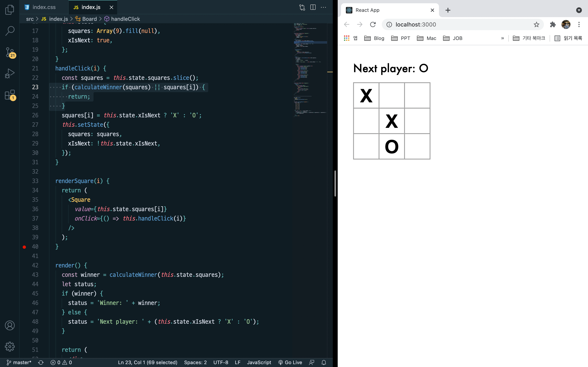Click the Split Editor Right icon
588x367 pixels.
tap(313, 7)
